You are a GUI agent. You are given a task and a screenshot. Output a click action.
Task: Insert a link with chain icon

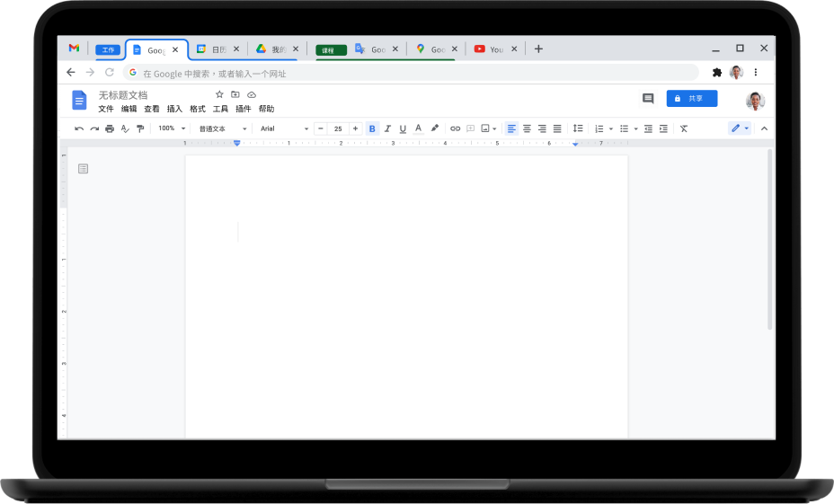(455, 128)
